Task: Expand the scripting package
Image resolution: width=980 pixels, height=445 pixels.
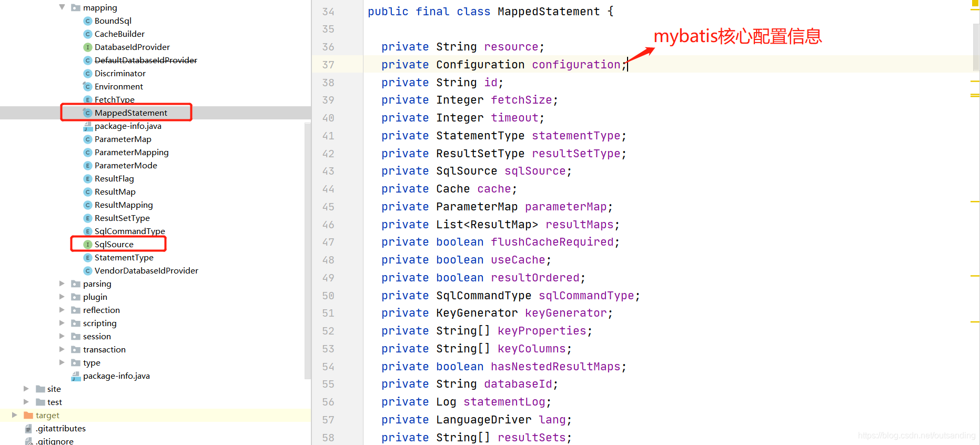Action: [x=62, y=323]
